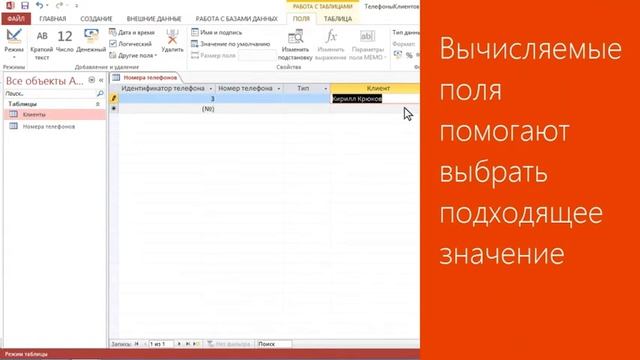Click the new record (№) cell
This screenshot has height=360, width=640.
(x=167, y=109)
